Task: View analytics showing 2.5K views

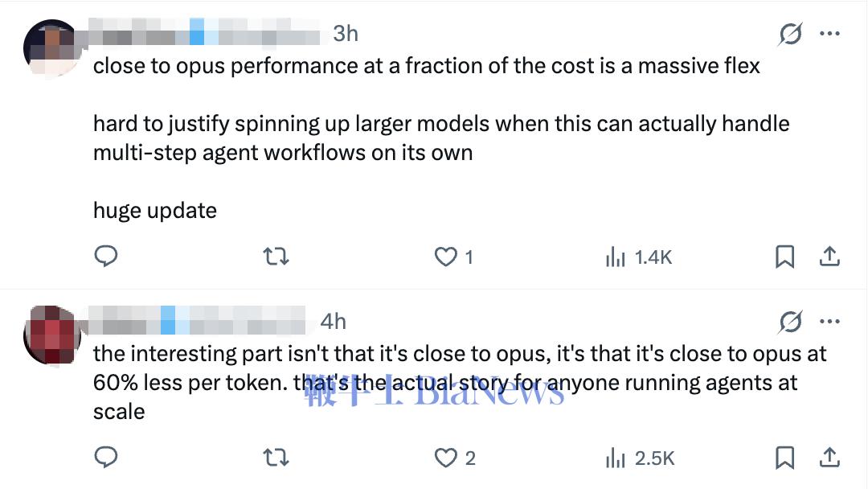Action: [640, 458]
